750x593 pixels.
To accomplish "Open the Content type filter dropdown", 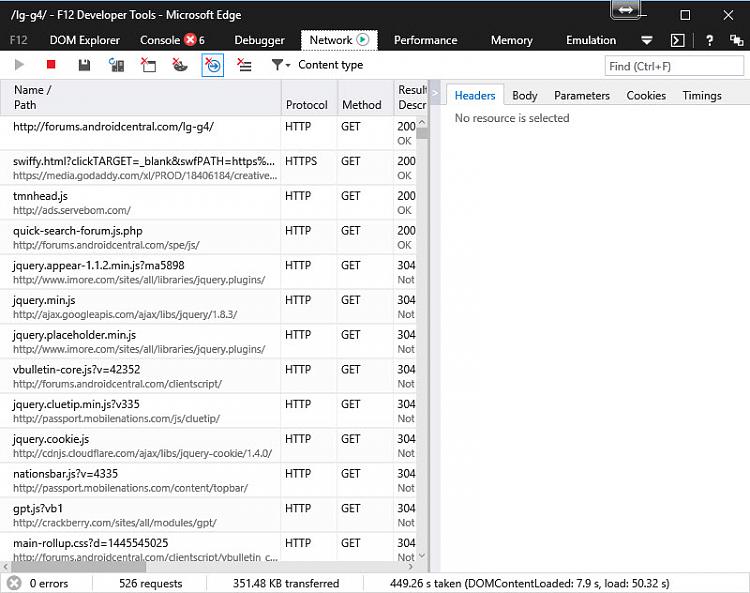I will 317,65.
